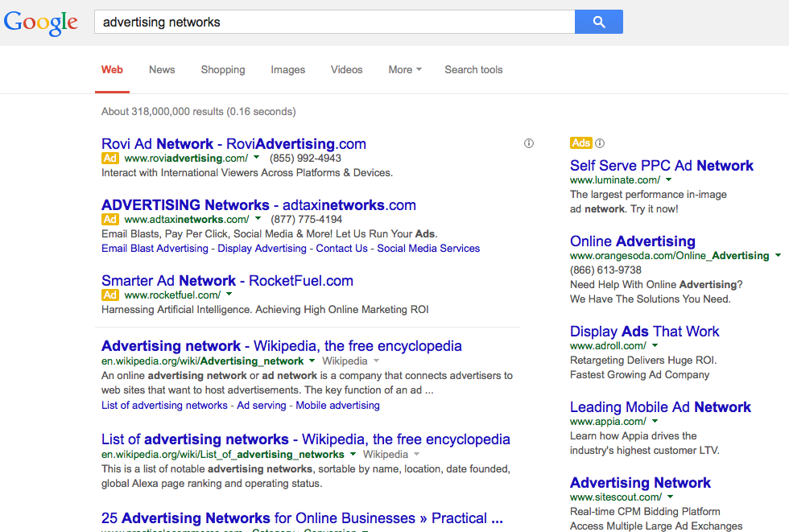Viewport: 789px width, 532px height.
Task: Click the Google logo
Action: tap(40, 22)
